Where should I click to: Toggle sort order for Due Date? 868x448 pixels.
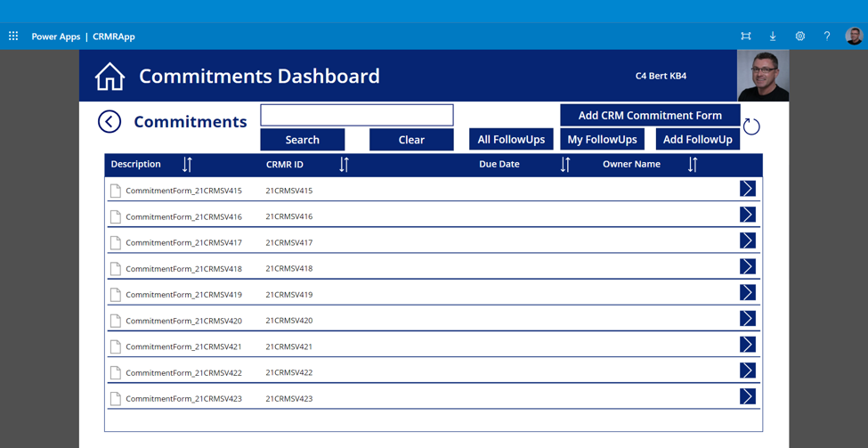point(565,165)
